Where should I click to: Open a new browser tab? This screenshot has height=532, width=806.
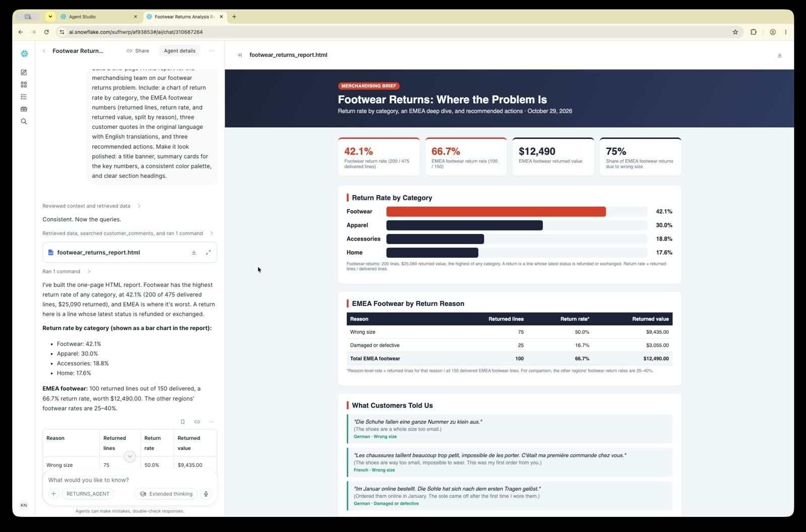[234, 17]
